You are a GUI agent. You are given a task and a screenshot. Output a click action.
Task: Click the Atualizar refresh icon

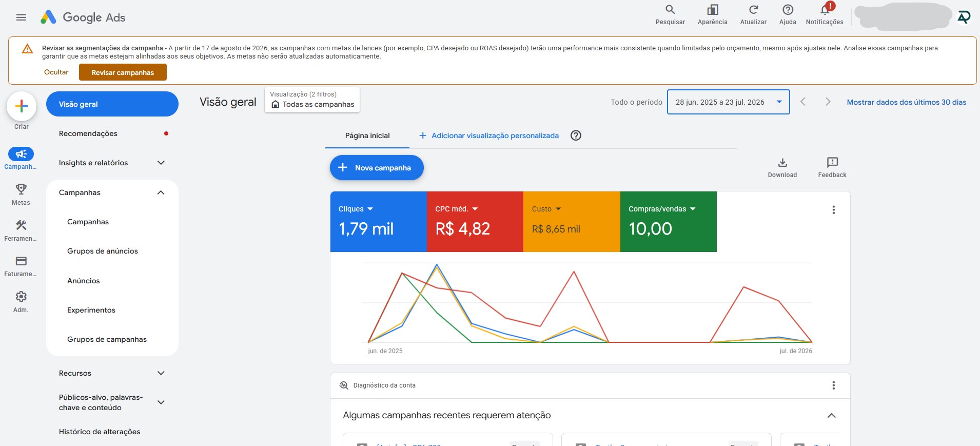click(x=753, y=10)
